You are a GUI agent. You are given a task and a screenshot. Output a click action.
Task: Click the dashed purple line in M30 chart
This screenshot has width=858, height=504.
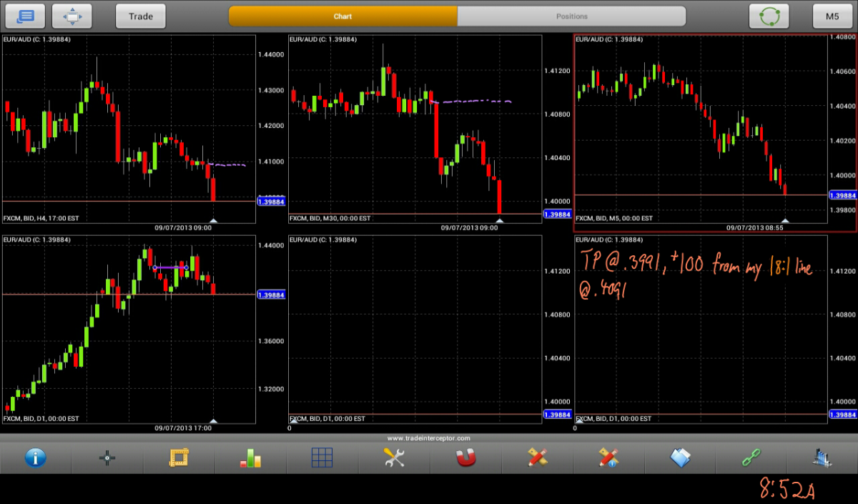473,102
